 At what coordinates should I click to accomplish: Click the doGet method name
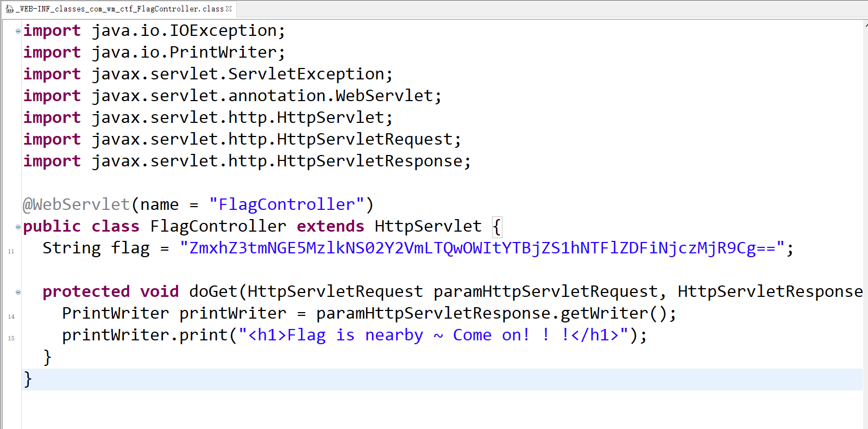[213, 292]
